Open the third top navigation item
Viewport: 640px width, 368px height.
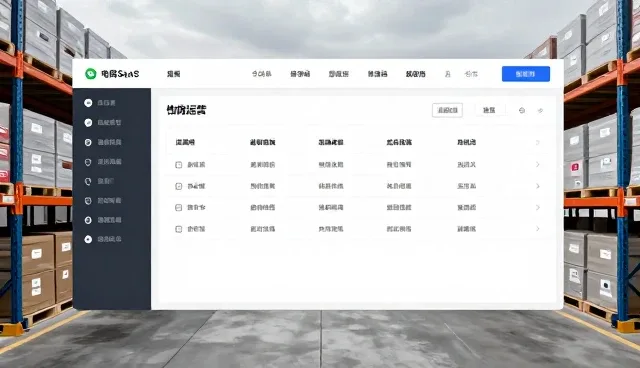pyautogui.click(x=300, y=74)
